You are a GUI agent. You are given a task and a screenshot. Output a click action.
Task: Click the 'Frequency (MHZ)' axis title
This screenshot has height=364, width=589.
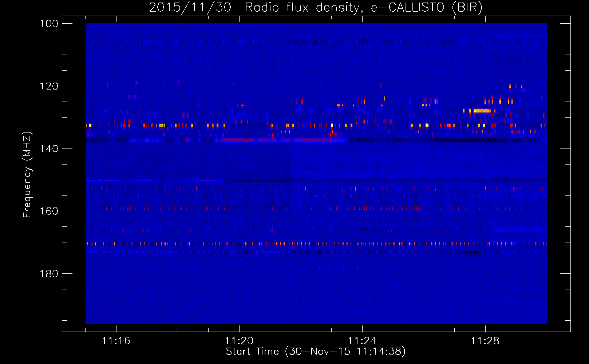point(27,175)
